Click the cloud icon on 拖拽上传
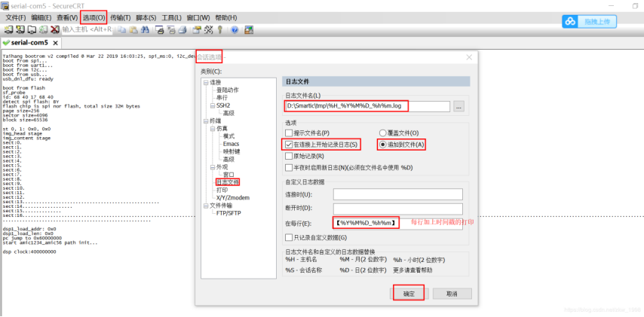 coord(570,22)
